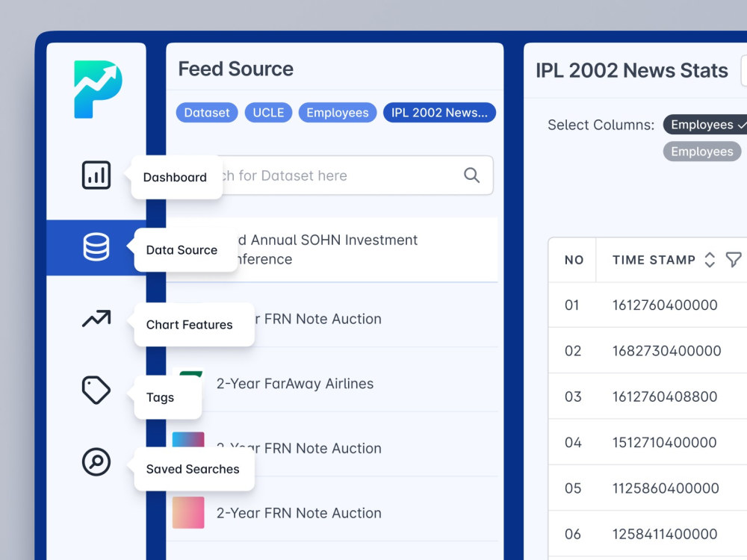Viewport: 747px width, 560px height.
Task: Click row number 04 cell
Action: click(x=573, y=442)
